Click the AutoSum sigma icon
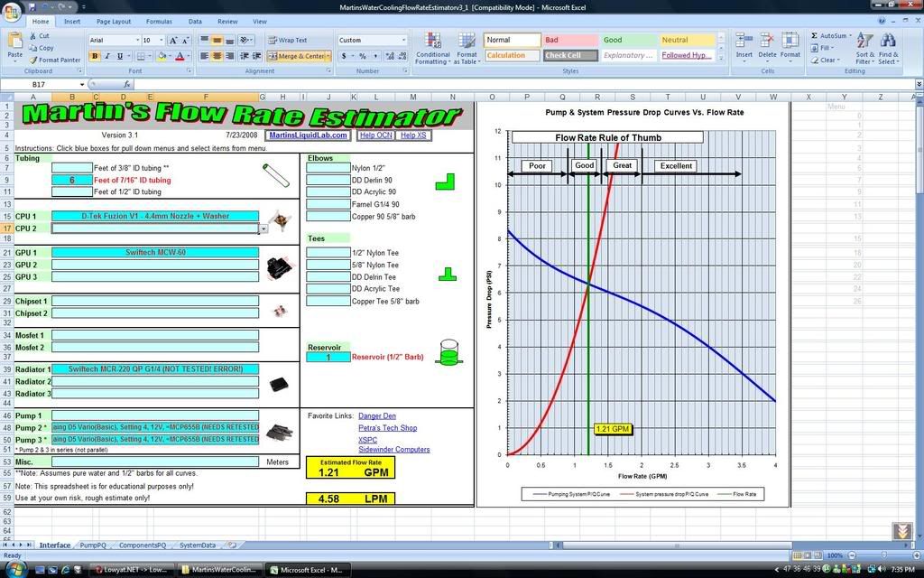The image size is (924, 578). click(x=815, y=36)
